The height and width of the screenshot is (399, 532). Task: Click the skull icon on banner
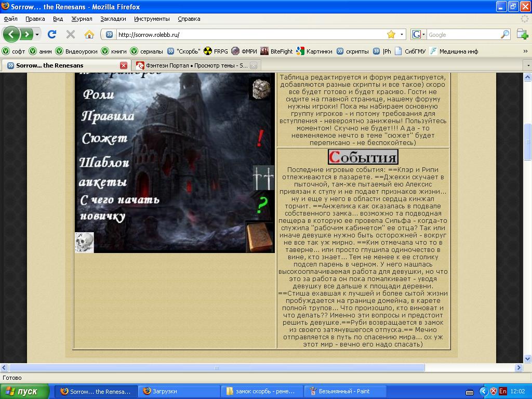tap(84, 243)
